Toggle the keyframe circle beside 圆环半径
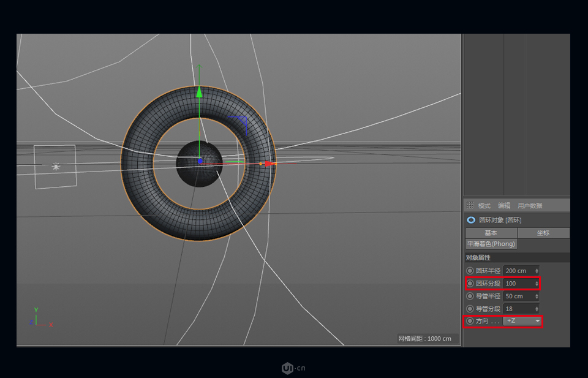588x378 pixels. [469, 270]
